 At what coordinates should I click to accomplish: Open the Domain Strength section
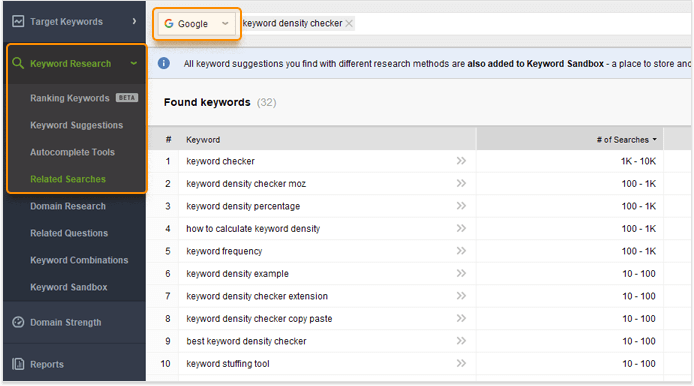[74, 322]
